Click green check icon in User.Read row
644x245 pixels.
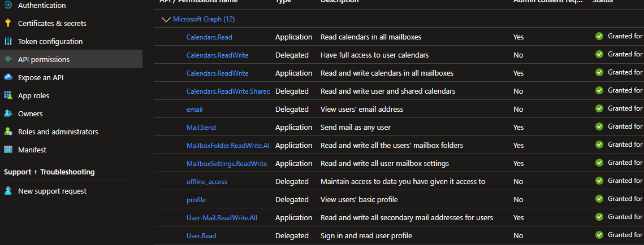(599, 235)
